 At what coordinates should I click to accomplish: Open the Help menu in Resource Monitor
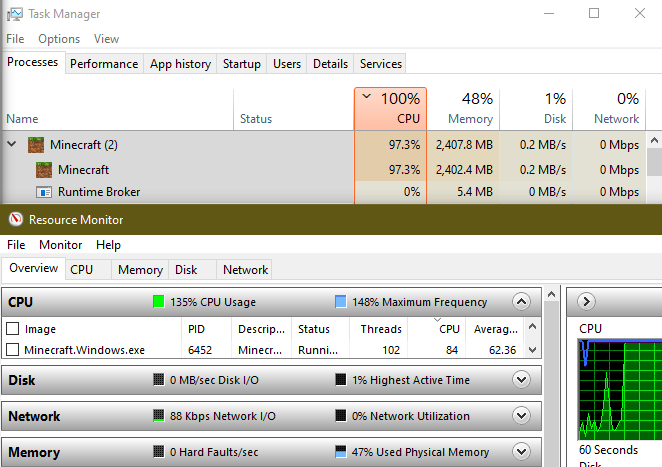pyautogui.click(x=109, y=245)
